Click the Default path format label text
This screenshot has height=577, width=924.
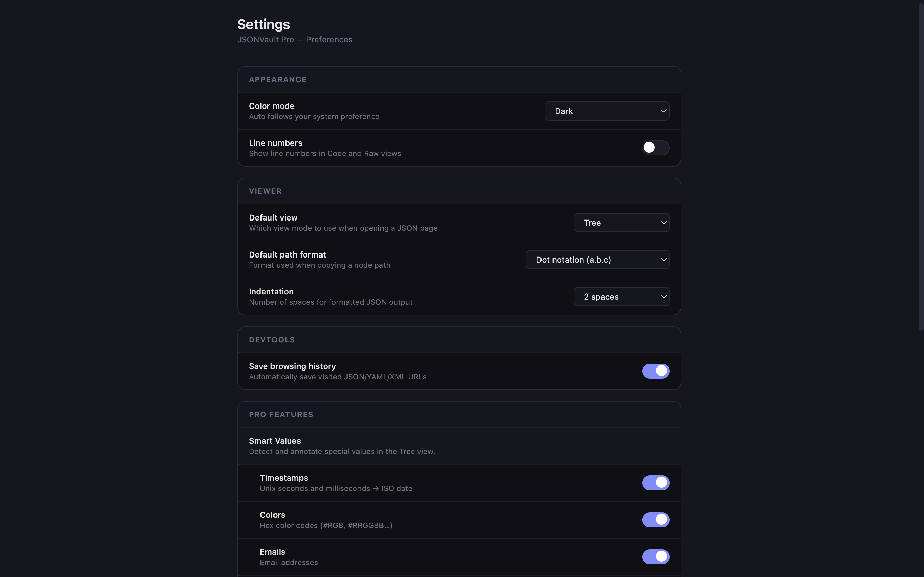(x=287, y=254)
